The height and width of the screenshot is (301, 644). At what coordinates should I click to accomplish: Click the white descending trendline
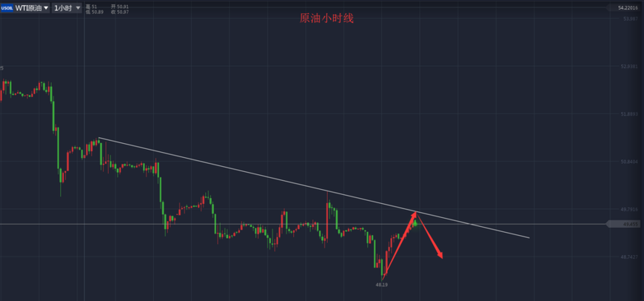[314, 188]
